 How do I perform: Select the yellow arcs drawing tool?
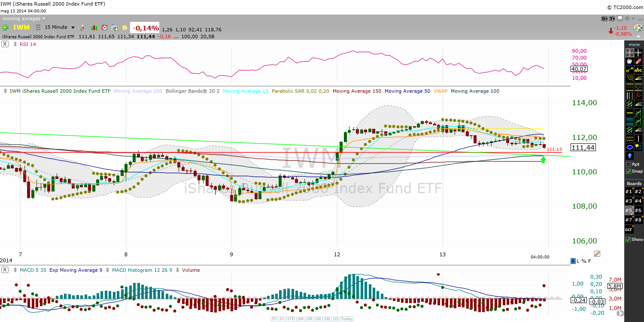pyautogui.click(x=629, y=78)
